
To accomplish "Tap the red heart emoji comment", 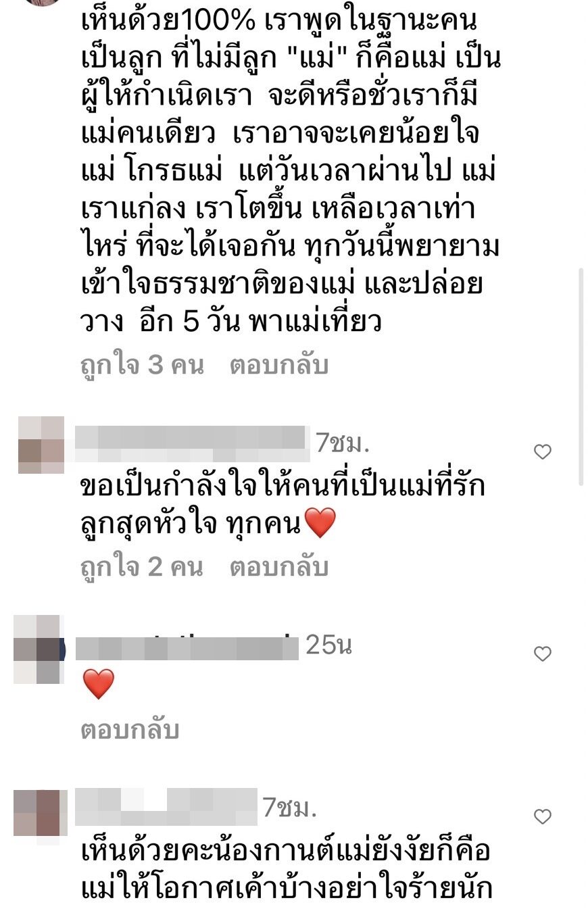I will pyautogui.click(x=99, y=684).
